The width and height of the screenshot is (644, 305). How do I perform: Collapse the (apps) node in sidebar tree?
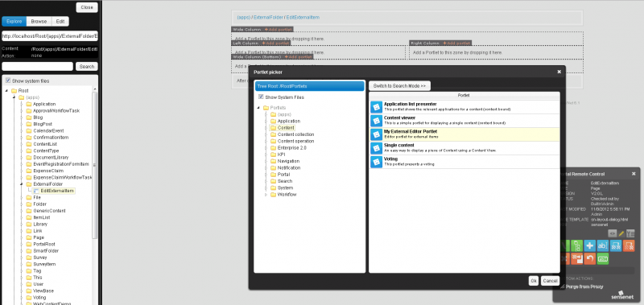pyautogui.click(x=14, y=97)
